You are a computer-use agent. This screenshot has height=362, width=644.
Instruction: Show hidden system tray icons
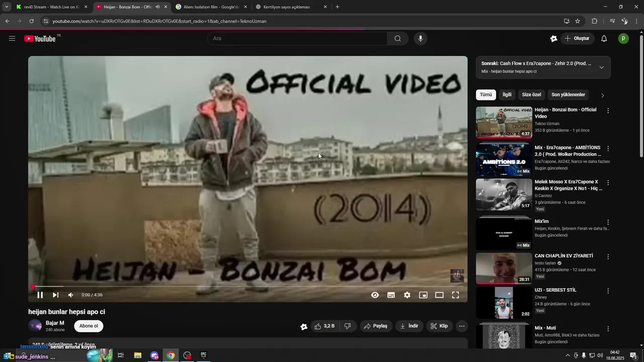pos(568,355)
